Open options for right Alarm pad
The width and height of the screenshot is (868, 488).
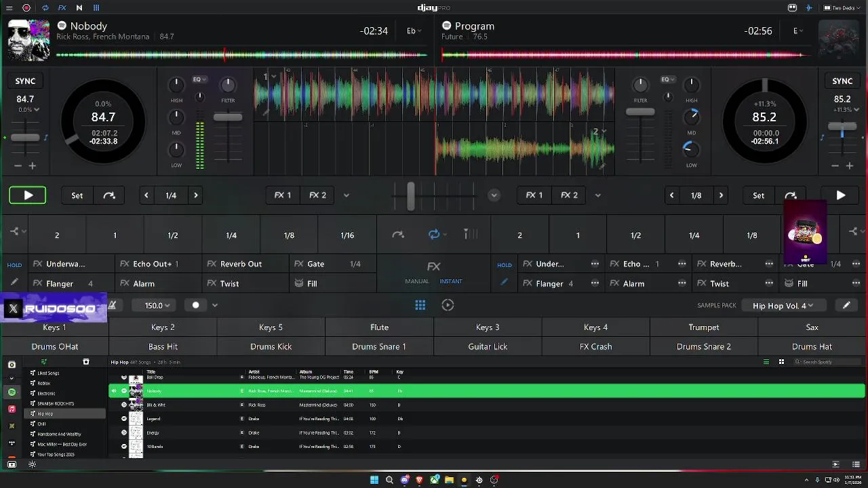tap(682, 283)
